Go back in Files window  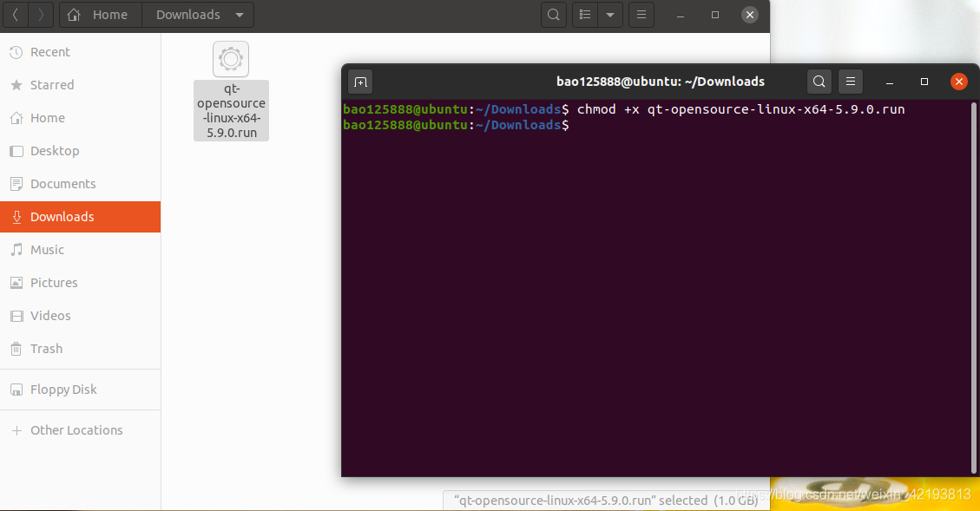(x=16, y=15)
